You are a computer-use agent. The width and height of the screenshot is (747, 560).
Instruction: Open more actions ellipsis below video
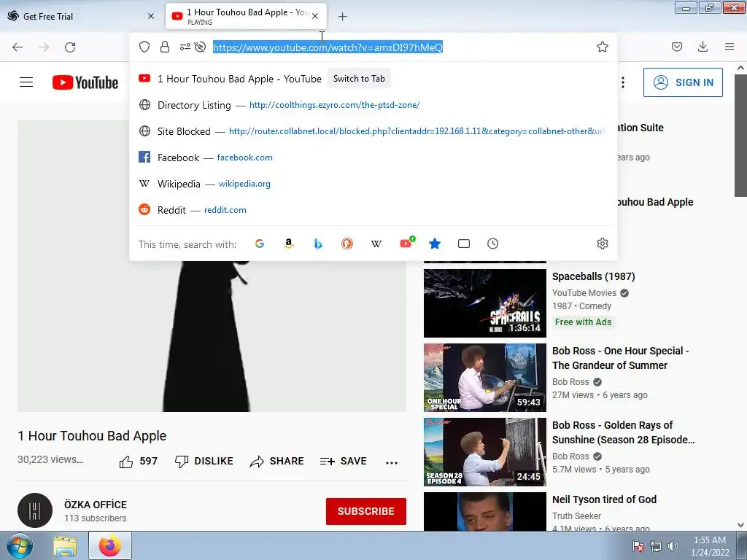392,462
